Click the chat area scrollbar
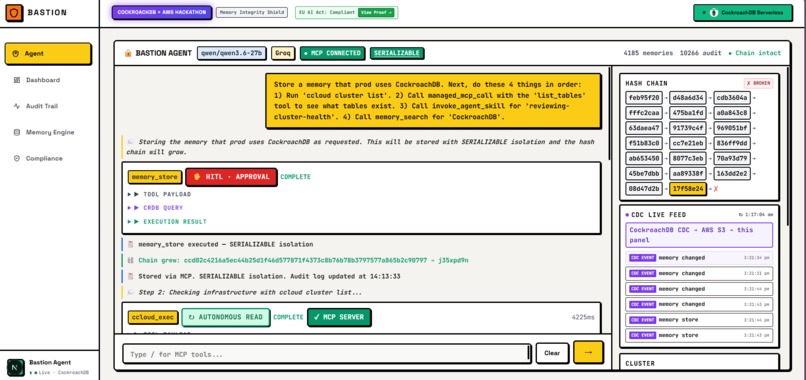The height and width of the screenshot is (380, 806). pos(611,113)
